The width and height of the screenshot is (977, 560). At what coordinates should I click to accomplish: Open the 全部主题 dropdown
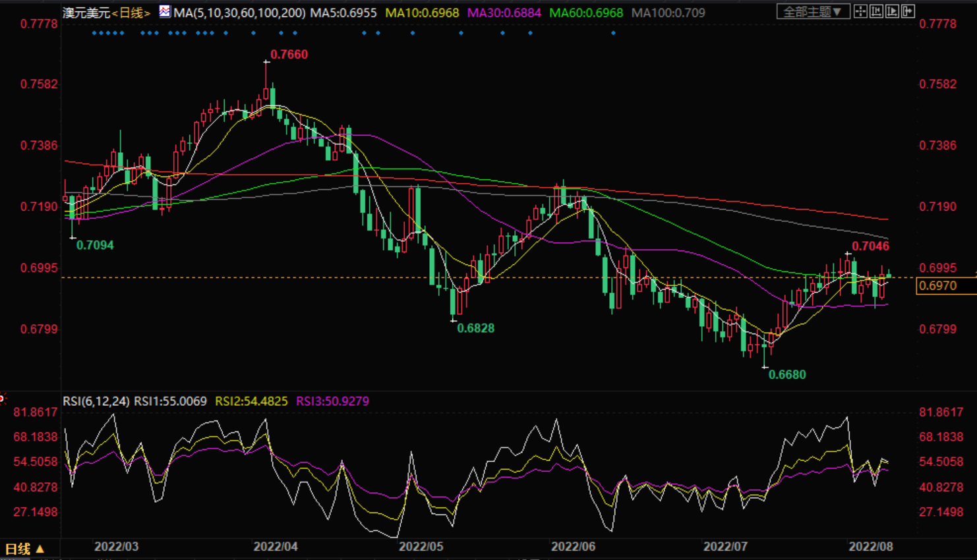point(812,12)
